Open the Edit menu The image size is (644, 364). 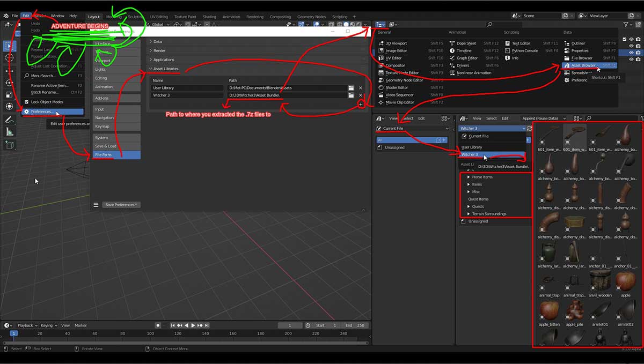(26, 16)
